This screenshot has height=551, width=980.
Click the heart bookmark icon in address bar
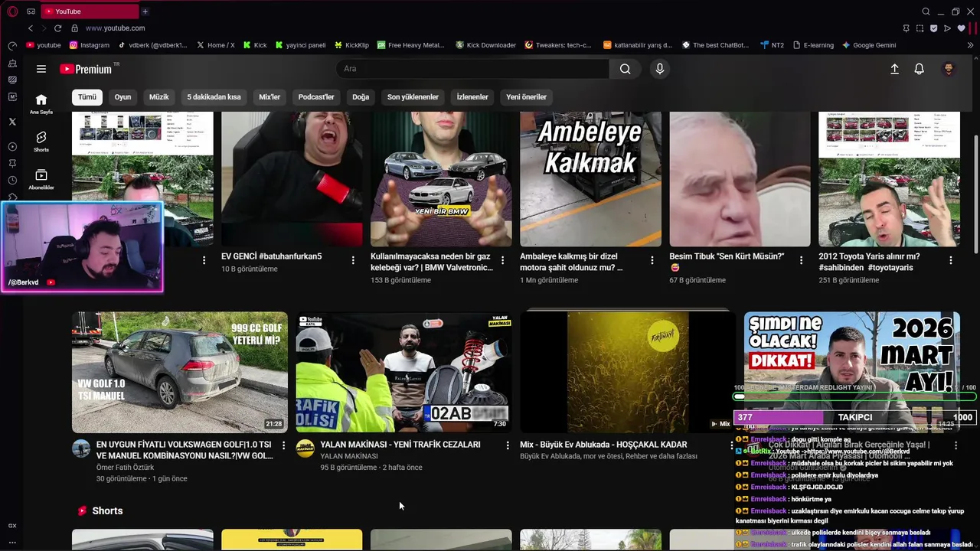[x=961, y=28]
